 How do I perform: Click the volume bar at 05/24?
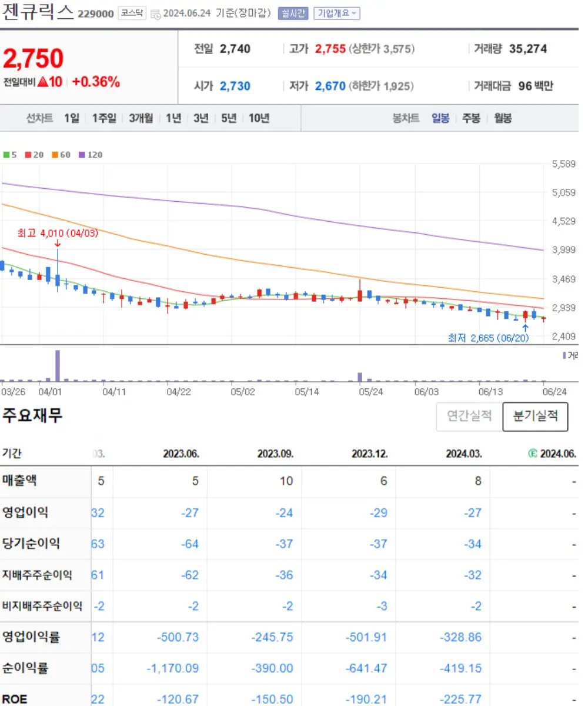click(x=360, y=377)
